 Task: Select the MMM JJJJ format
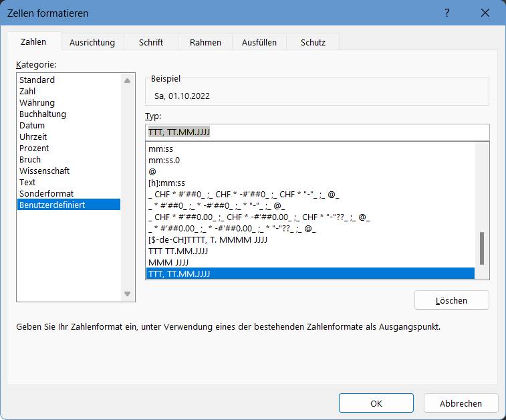click(168, 262)
